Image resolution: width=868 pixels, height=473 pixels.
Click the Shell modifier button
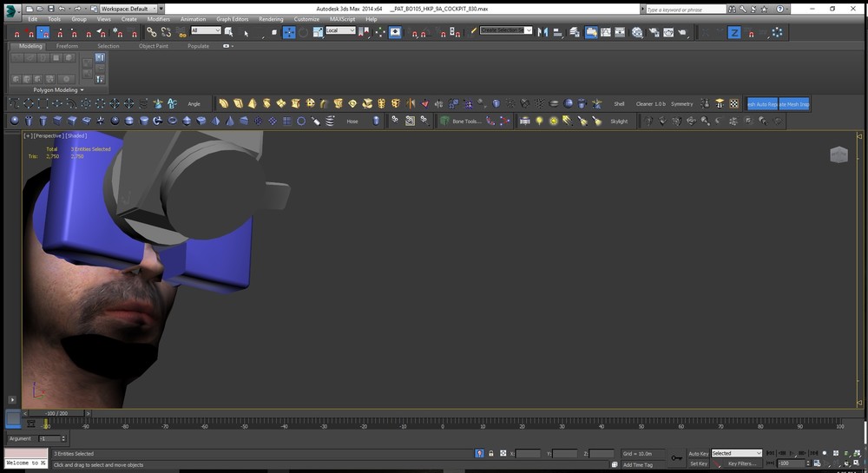(x=619, y=103)
